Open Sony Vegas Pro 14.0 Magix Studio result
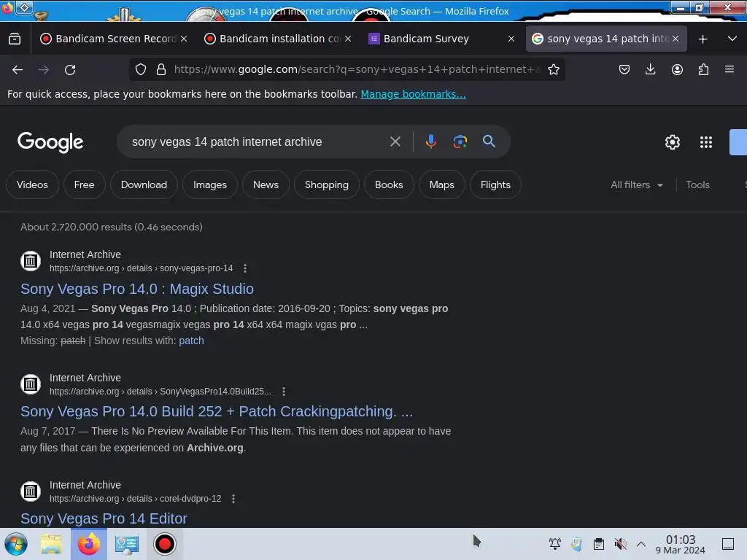Screen dimensions: 747x560 [x=137, y=289]
